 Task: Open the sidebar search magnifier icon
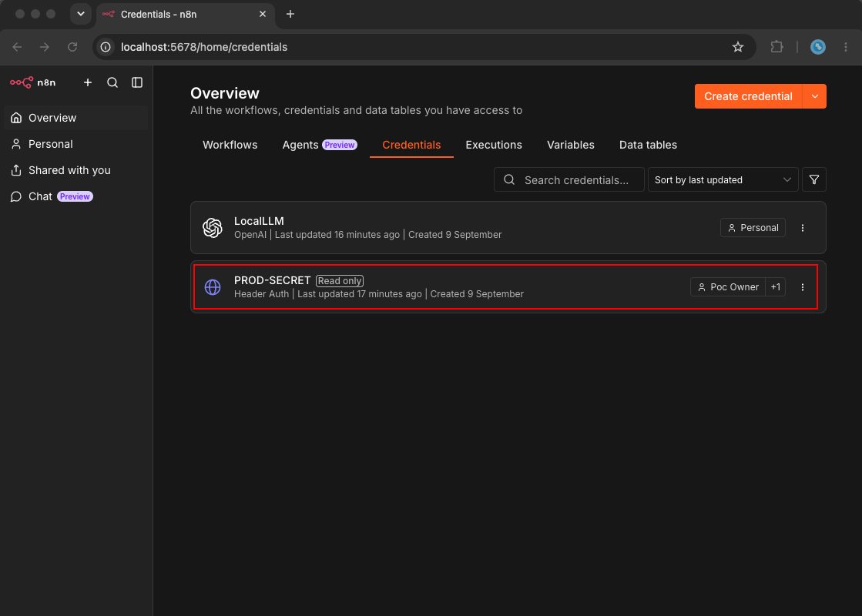(x=112, y=82)
